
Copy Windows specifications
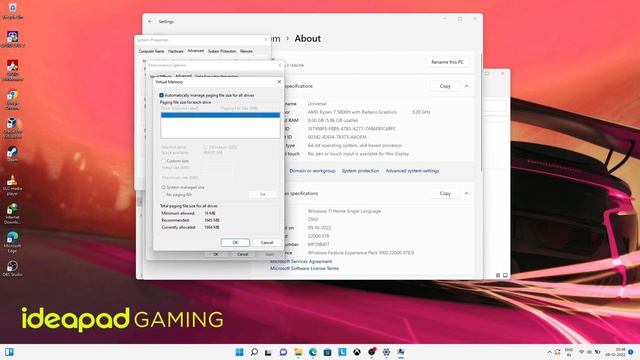(445, 193)
